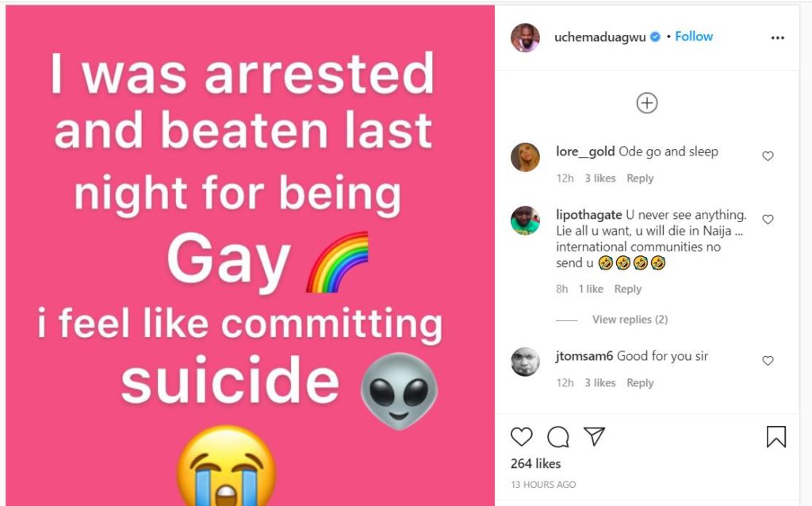The image size is (812, 506).
Task: Open the jtomsam6 username
Action: [x=584, y=356]
